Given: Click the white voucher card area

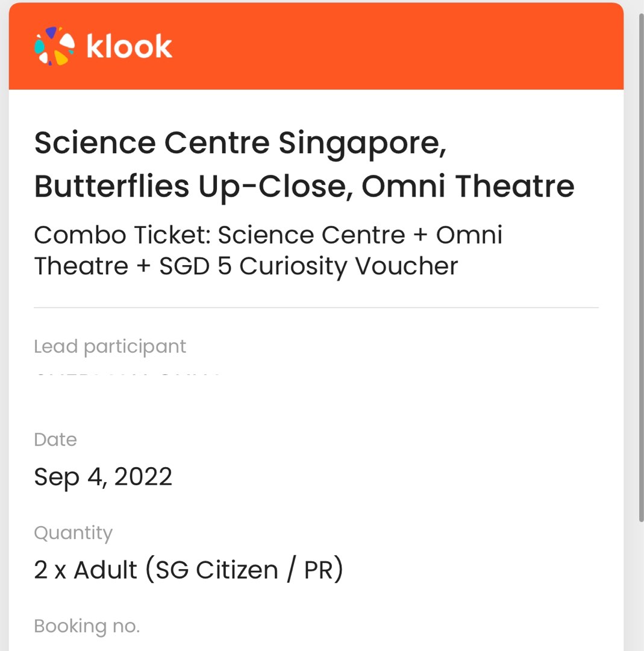Looking at the screenshot, I should click(x=316, y=398).
